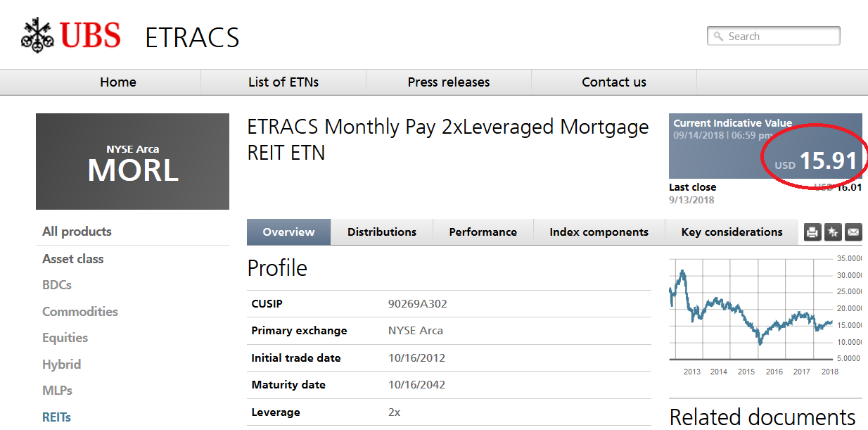Print the MORL page
This screenshot has width=868, height=430.
click(812, 232)
